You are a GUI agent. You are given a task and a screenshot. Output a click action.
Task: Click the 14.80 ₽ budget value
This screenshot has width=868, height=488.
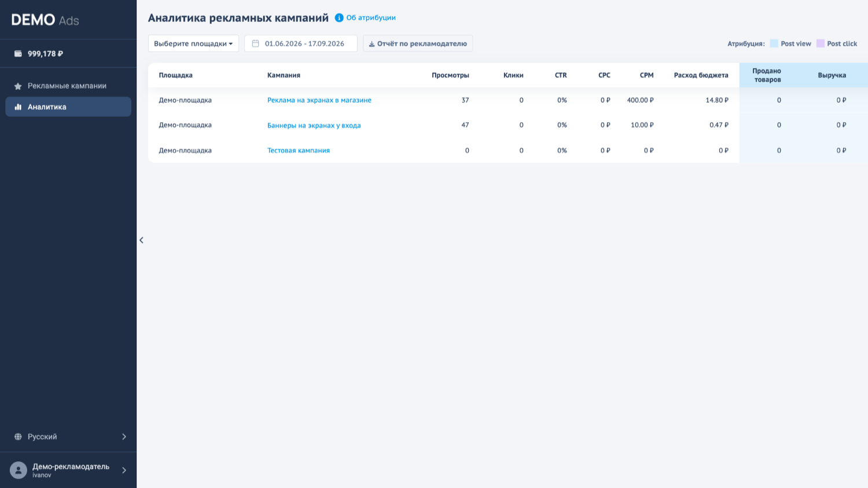(x=717, y=100)
